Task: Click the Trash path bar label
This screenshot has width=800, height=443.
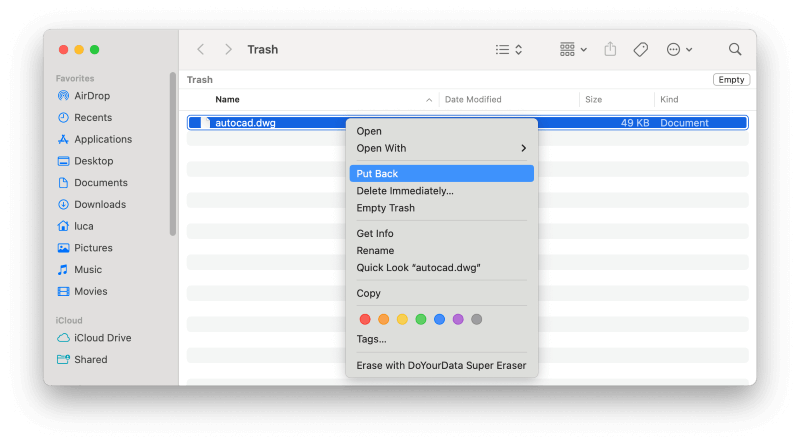Action: tap(199, 80)
